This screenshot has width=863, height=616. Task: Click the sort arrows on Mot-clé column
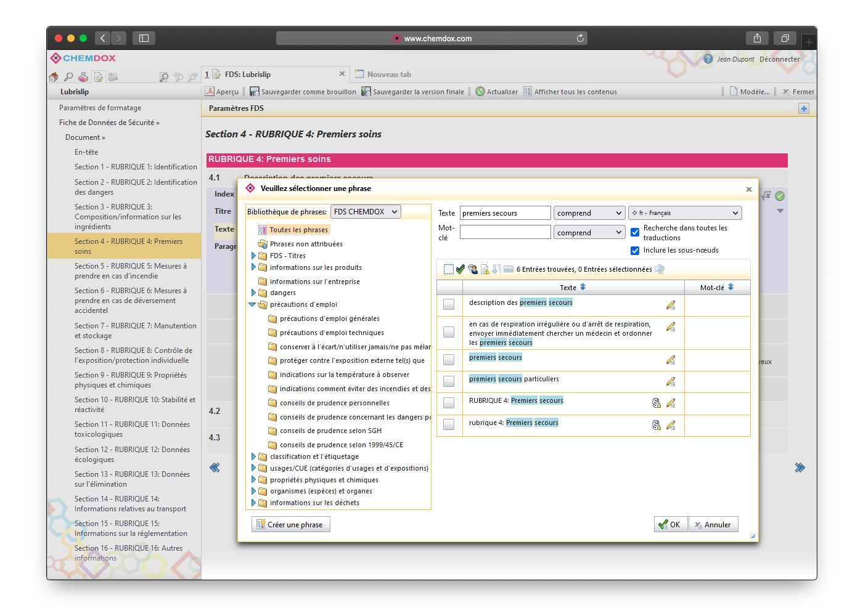click(x=730, y=287)
